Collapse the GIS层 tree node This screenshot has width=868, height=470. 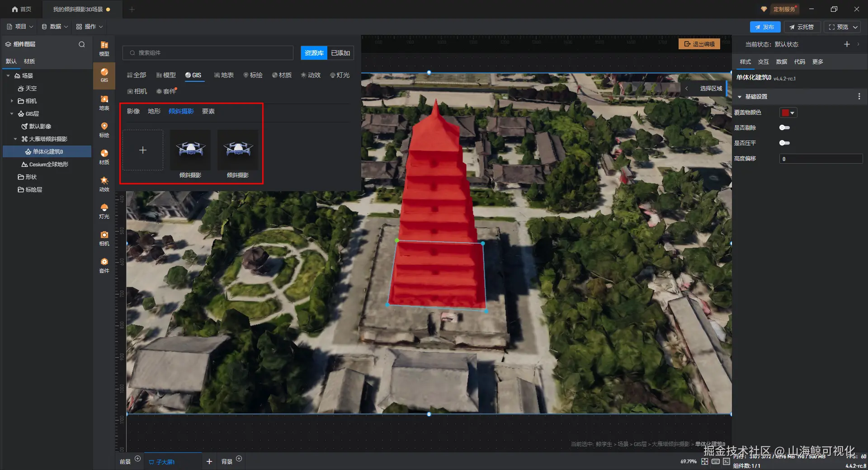point(12,113)
